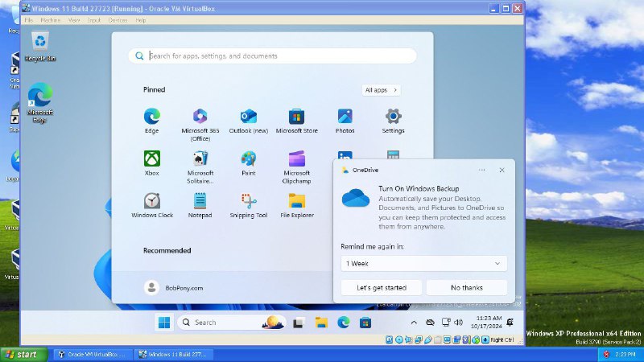
Task: Launch Notepad from pinned apps
Action: (200, 205)
